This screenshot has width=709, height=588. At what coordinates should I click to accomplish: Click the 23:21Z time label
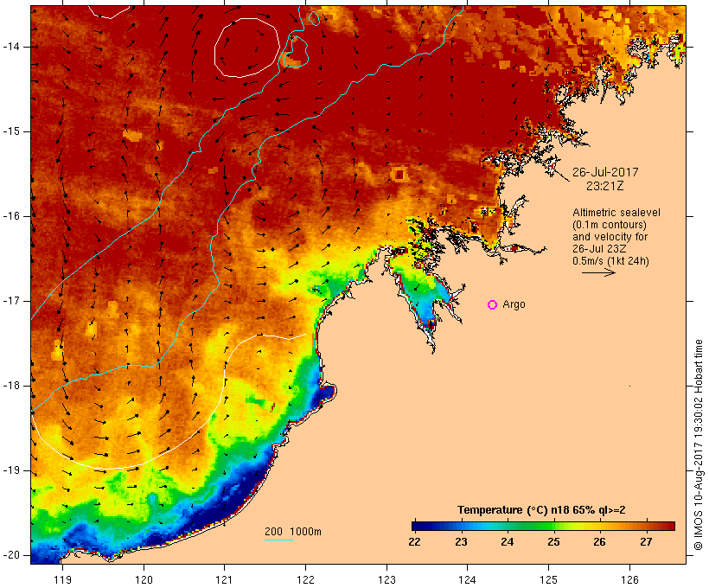(605, 186)
